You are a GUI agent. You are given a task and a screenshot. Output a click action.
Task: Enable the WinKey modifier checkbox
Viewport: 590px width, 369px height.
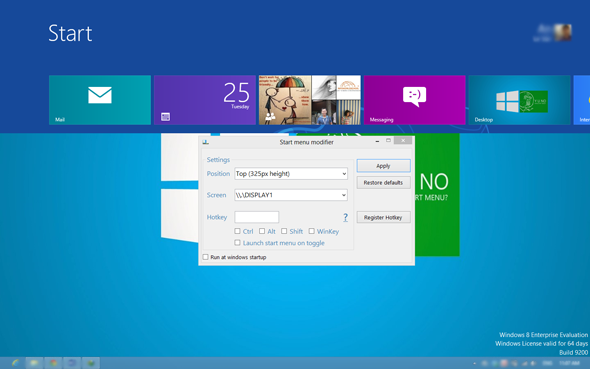[x=312, y=231]
